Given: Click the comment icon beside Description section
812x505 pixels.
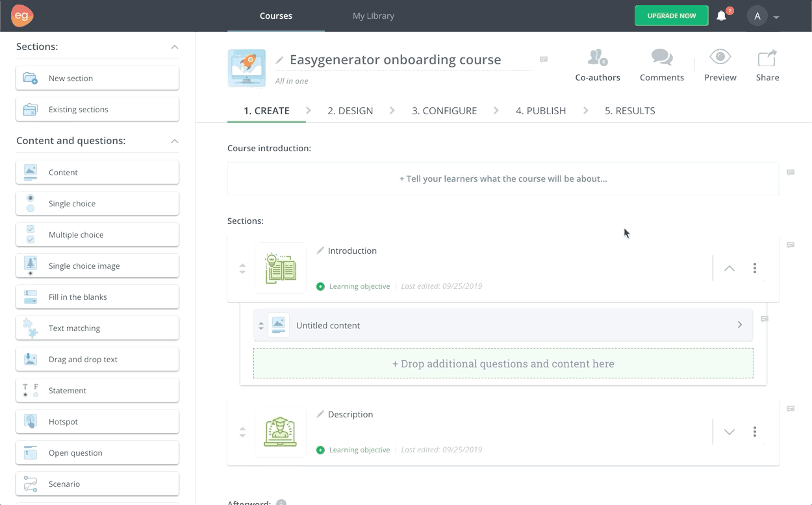Looking at the screenshot, I should click(791, 409).
